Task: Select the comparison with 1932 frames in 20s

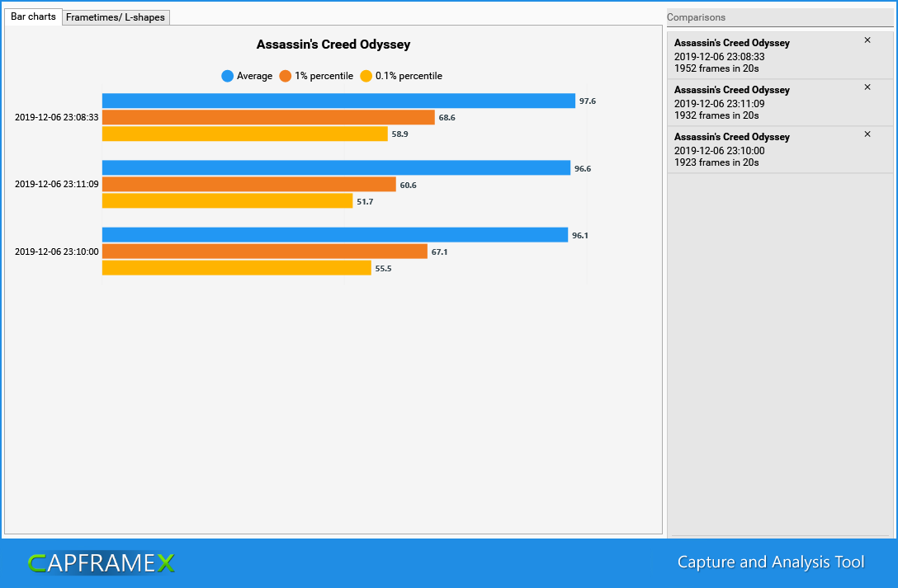Action: click(779, 102)
